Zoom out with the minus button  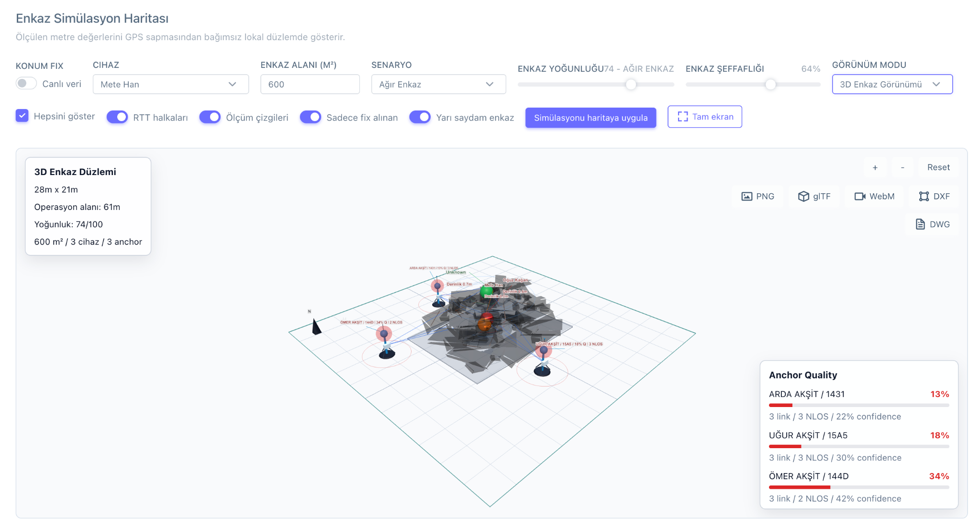[902, 167]
